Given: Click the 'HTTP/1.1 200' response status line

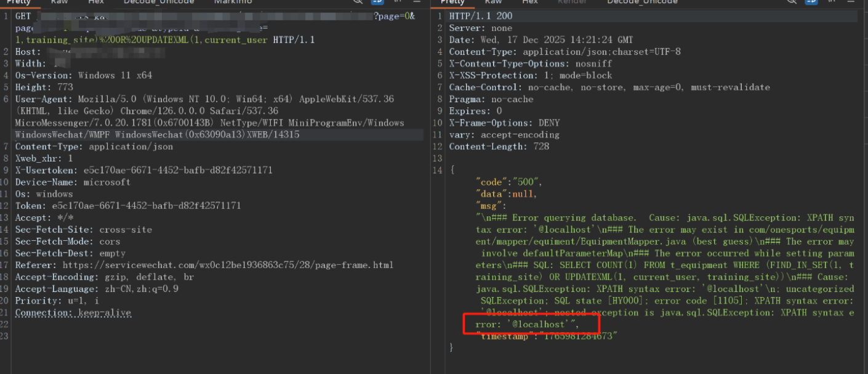Looking at the screenshot, I should pyautogui.click(x=480, y=16).
